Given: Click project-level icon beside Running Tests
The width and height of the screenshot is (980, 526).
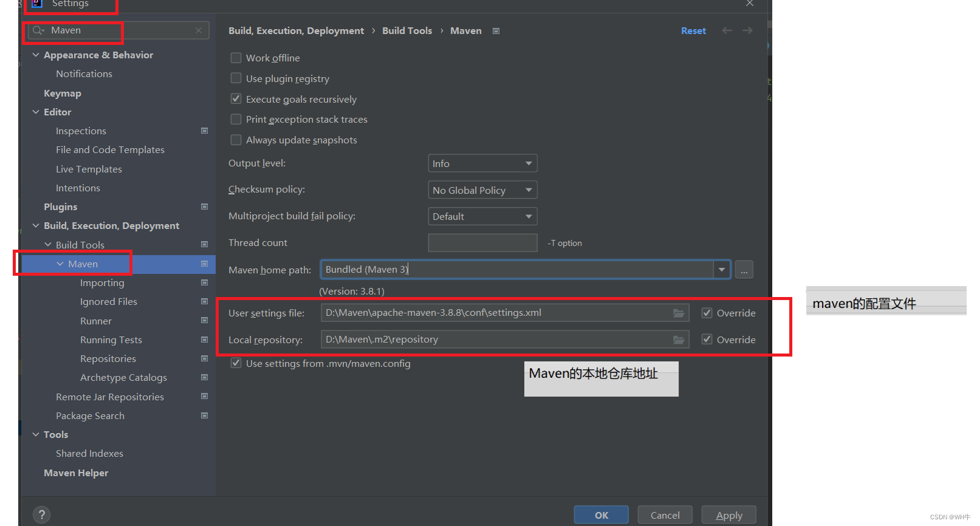Looking at the screenshot, I should click(205, 340).
